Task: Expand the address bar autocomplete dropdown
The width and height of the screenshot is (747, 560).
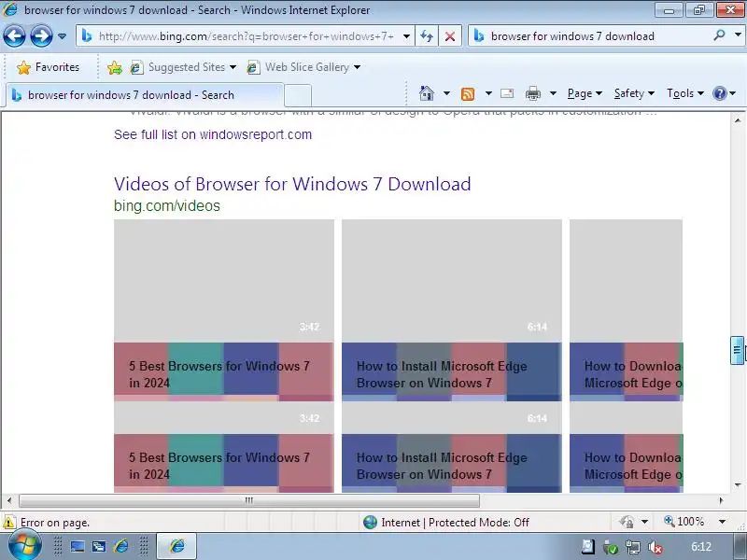Action: pyautogui.click(x=406, y=36)
